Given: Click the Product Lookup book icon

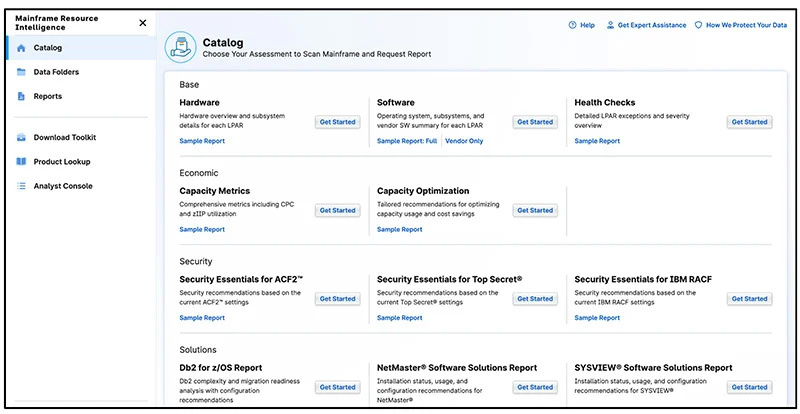Looking at the screenshot, I should tap(21, 162).
